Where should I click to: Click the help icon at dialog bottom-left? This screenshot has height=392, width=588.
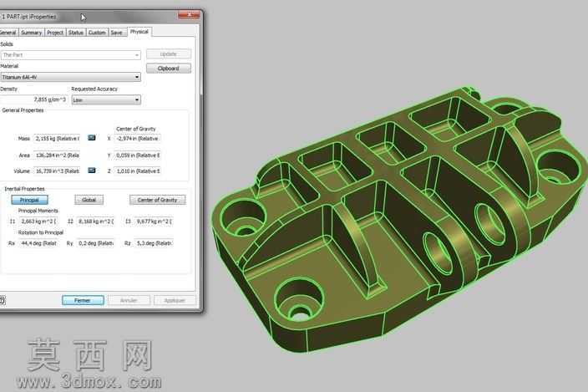2,300
